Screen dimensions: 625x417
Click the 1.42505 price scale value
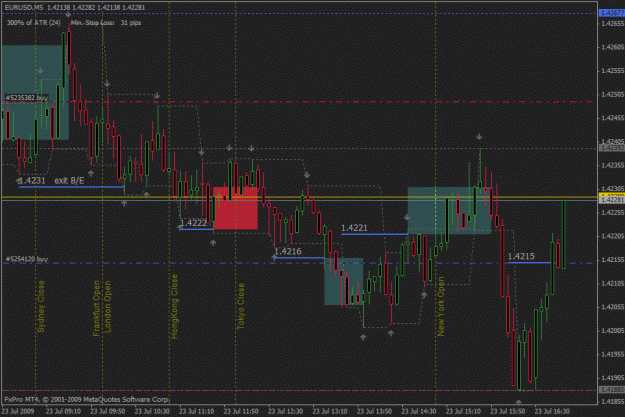pyautogui.click(x=612, y=94)
